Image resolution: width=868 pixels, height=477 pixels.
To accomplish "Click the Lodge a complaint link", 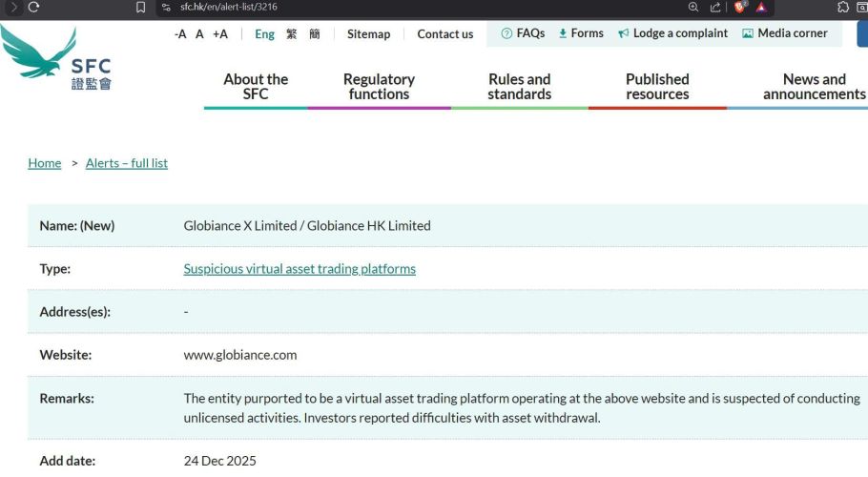I will coord(672,33).
